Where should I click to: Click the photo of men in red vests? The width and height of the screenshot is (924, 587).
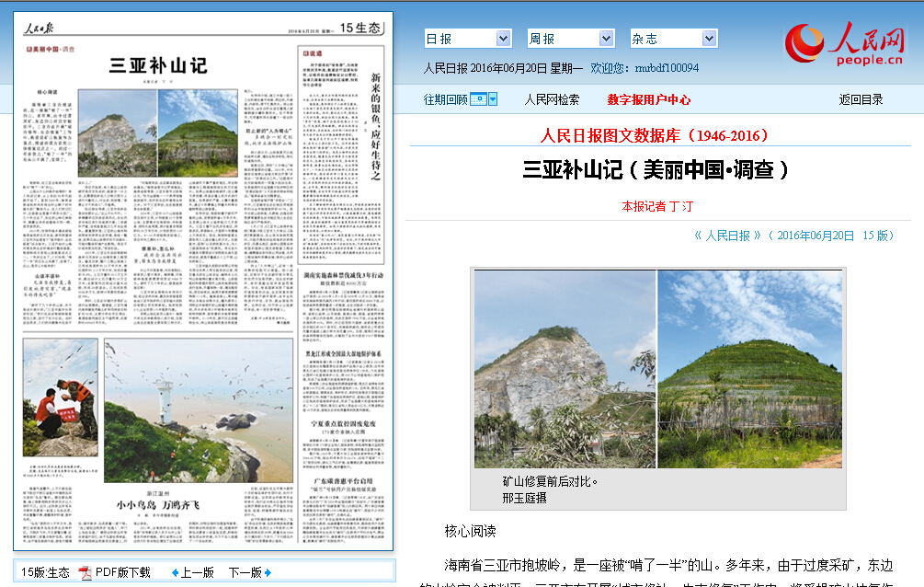point(60,397)
